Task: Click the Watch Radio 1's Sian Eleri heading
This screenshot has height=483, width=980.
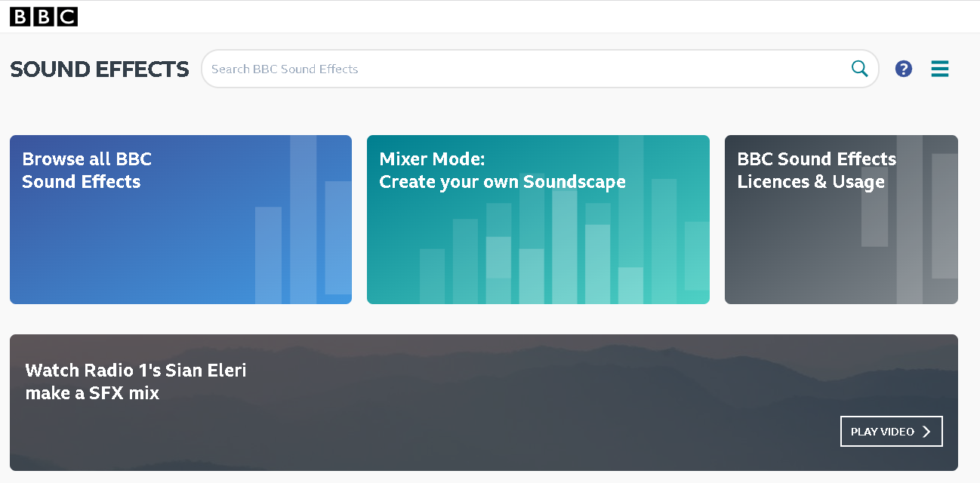Action: tap(136, 381)
